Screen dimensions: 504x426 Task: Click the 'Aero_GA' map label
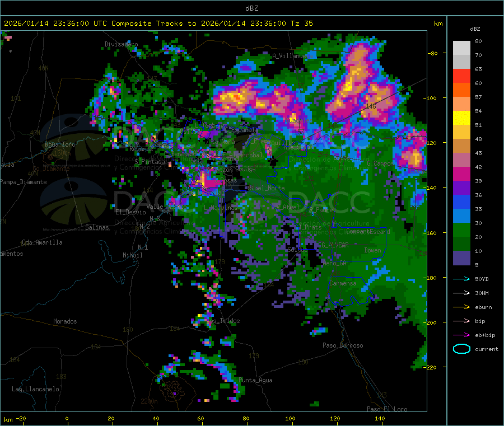tap(335, 263)
